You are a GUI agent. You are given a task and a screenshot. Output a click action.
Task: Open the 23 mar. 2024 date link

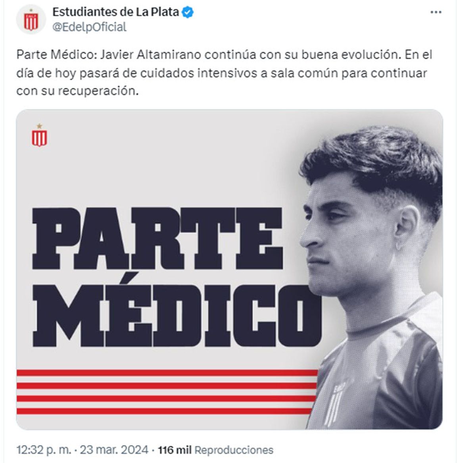click(114, 450)
